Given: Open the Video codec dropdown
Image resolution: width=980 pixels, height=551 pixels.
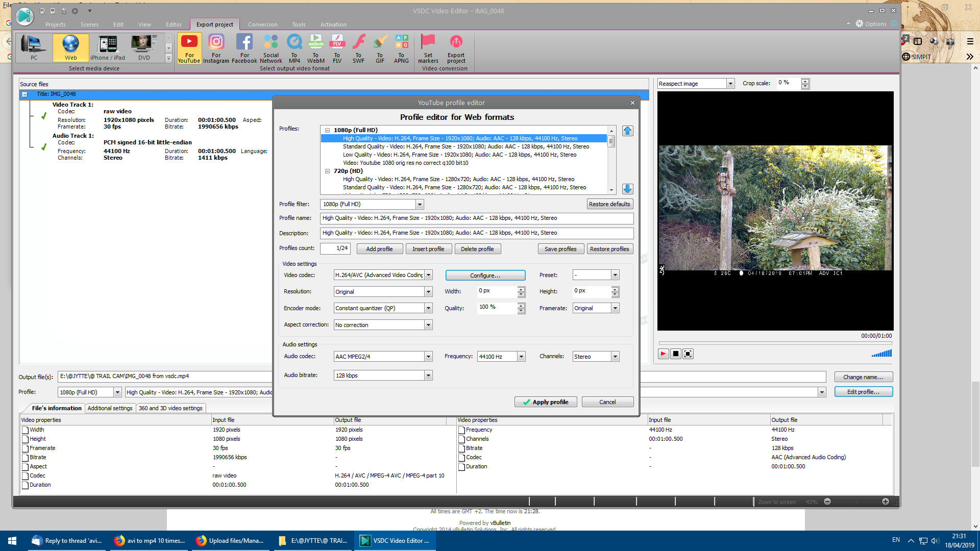Looking at the screenshot, I should coord(428,275).
